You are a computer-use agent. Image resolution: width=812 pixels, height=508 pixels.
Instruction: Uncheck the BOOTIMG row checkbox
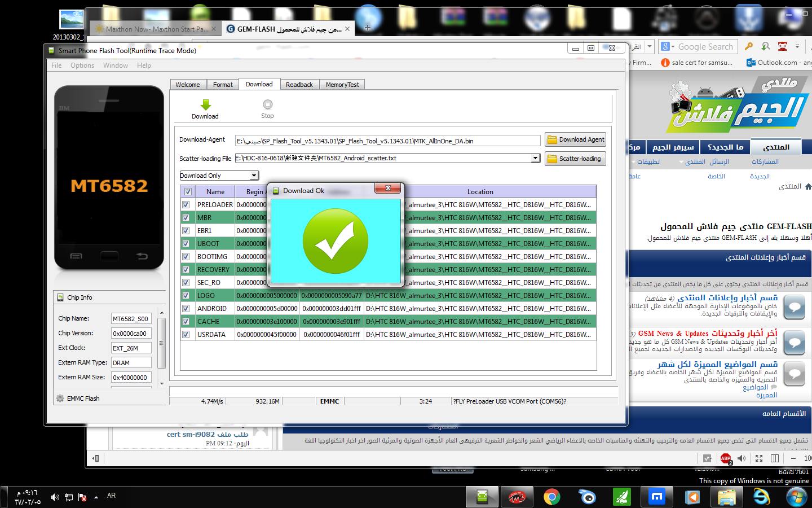(x=186, y=257)
